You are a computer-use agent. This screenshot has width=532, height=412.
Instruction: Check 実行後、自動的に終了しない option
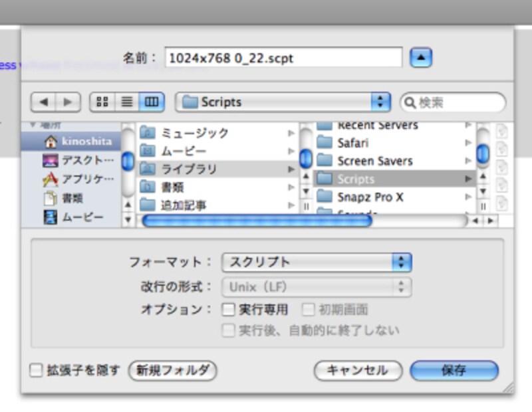[228, 330]
